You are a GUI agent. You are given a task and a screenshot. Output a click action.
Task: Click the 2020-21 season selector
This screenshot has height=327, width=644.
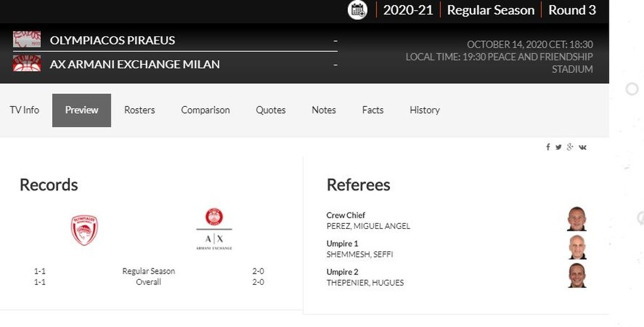coord(408,10)
